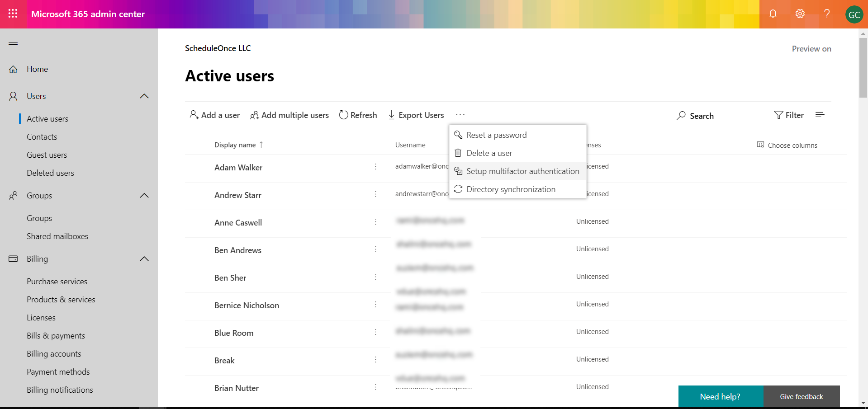This screenshot has width=868, height=409.
Task: Open the Groups sub-item under Groups
Action: pyautogui.click(x=39, y=218)
